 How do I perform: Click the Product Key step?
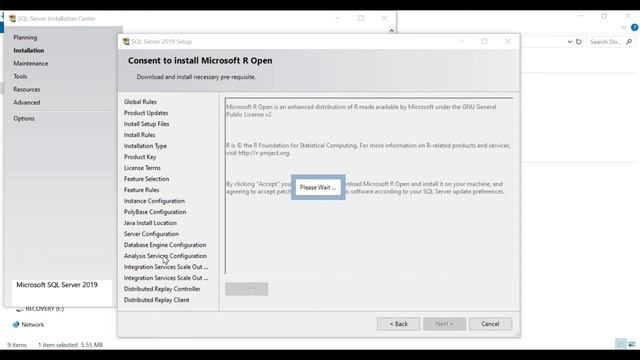tap(140, 157)
